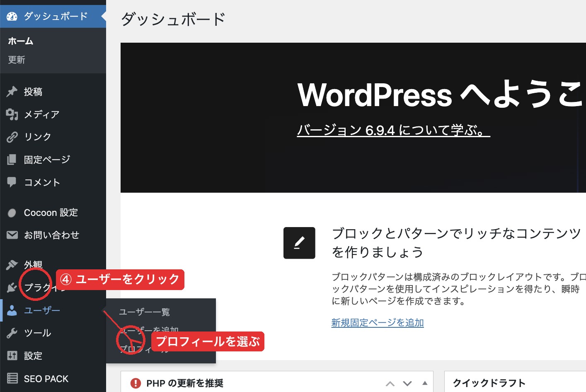This screenshot has width=586, height=392.
Task: Click the paintbrush icon beside 外観
Action: pos(12,265)
